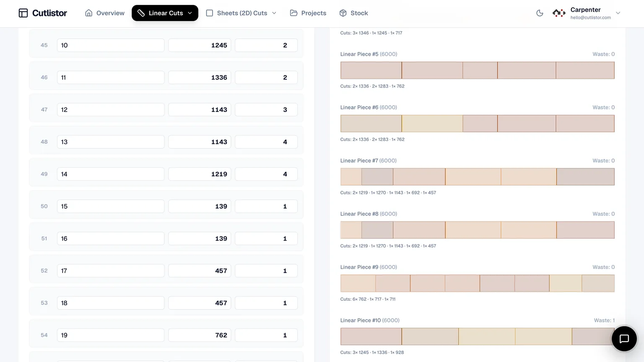Screen dimensions: 644x362
Task: Edit the length field showing 762
Action: [x=200, y=335]
